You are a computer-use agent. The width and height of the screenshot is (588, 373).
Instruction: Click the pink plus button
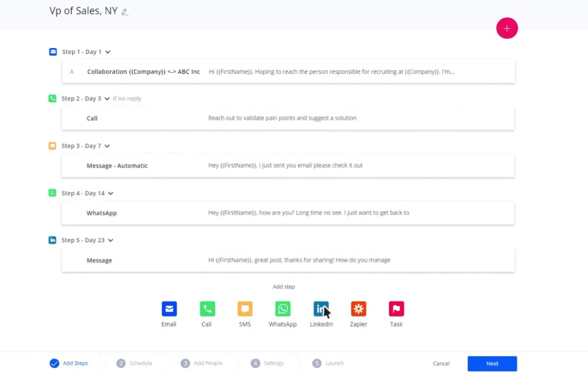507,28
